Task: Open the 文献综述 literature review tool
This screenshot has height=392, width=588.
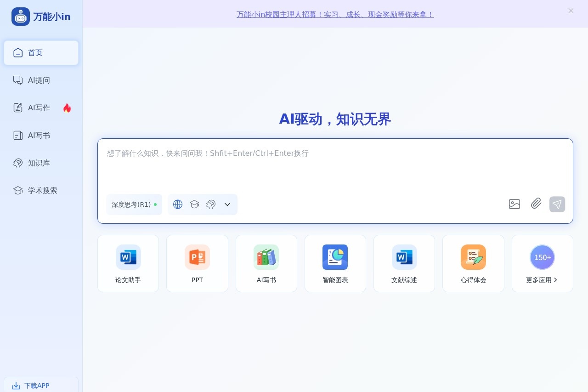Action: 404,263
